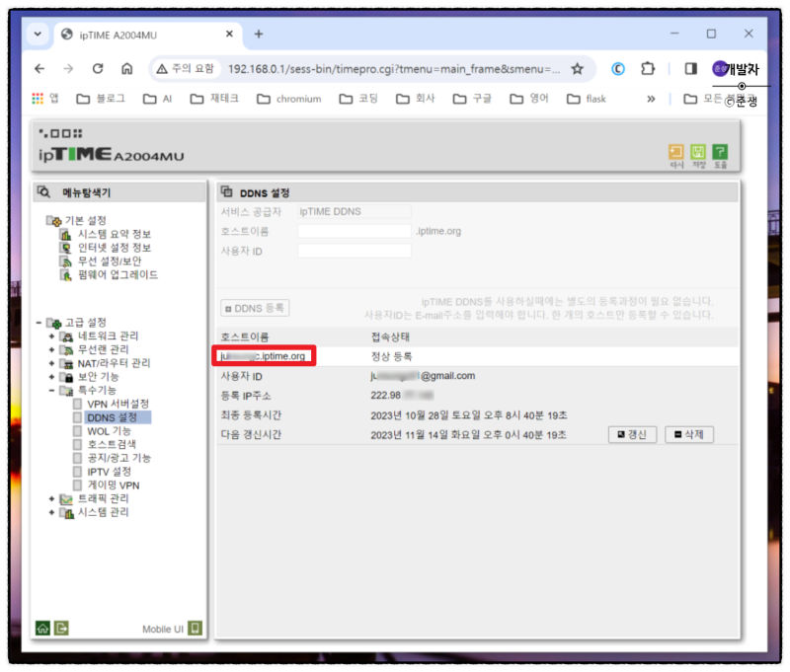Click the logout icon next to home icon
This screenshot has height=672, width=790.
[x=61, y=628]
